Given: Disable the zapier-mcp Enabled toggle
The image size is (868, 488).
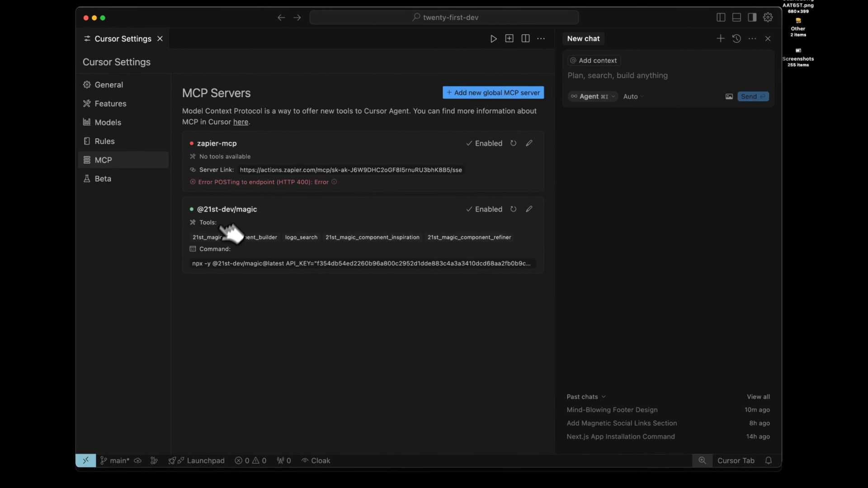Looking at the screenshot, I should tap(484, 143).
